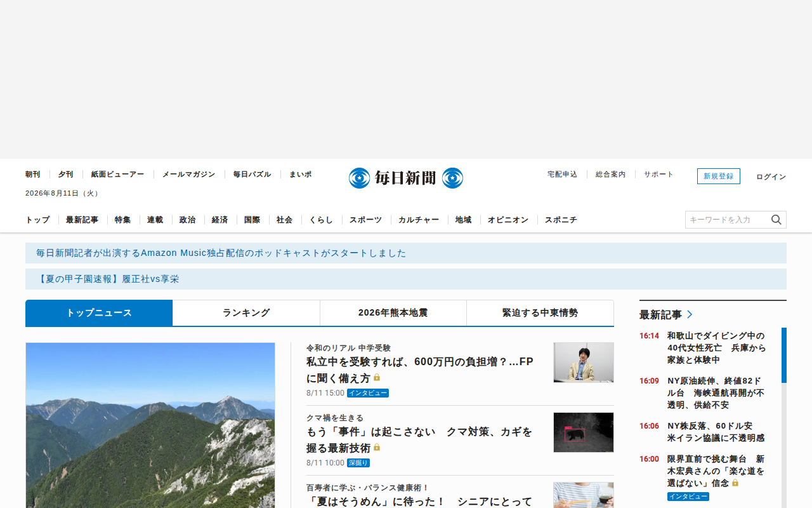Click インタビュー tag under 新木宏典さん article
The height and width of the screenshot is (508, 812).
coord(688,497)
